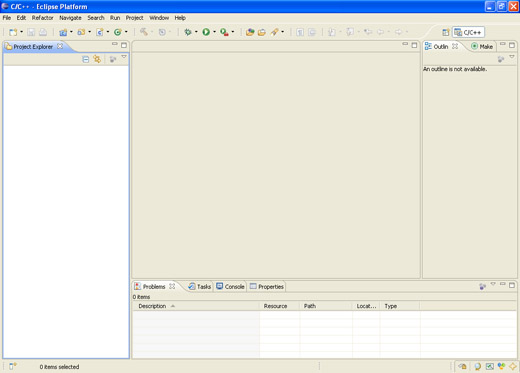Expand the New Source Folder dropdown arrow
The width and height of the screenshot is (520, 373).
(x=90, y=32)
